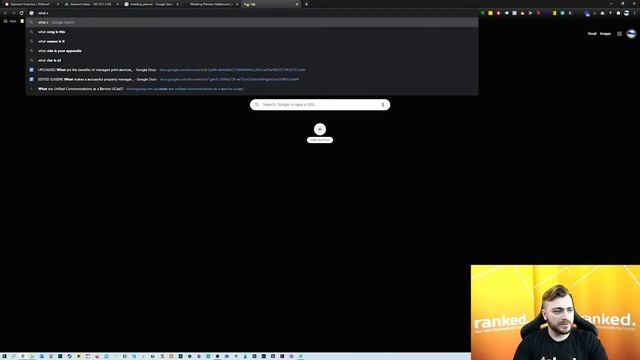Screen dimensions: 640x360
Task: Switch to the Wedding Planner Melbourne tab
Action: pyautogui.click(x=210, y=4)
